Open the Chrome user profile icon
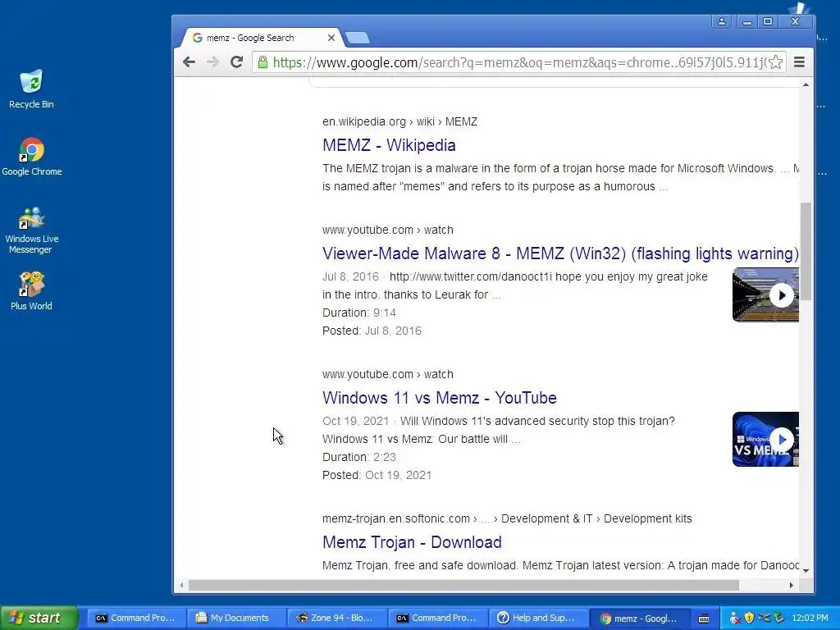This screenshot has width=840, height=630. point(722,21)
